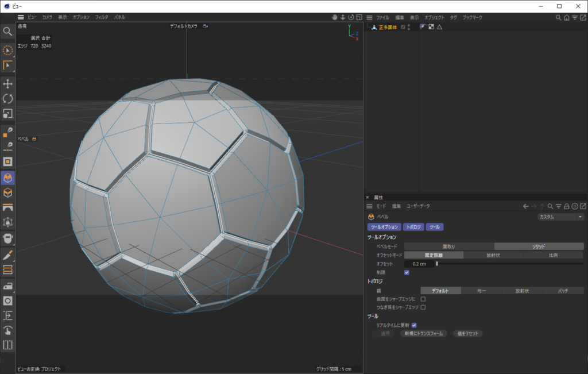Click the magnifier search icon atop the left toolbar
588x374 pixels.
[x=8, y=32]
